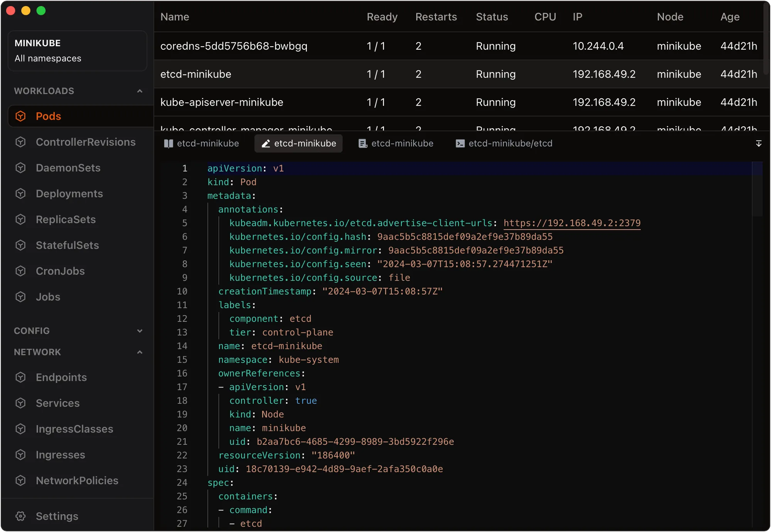The width and height of the screenshot is (771, 532).
Task: Follow the https://192.168.49.2:2379 link
Action: tap(572, 223)
